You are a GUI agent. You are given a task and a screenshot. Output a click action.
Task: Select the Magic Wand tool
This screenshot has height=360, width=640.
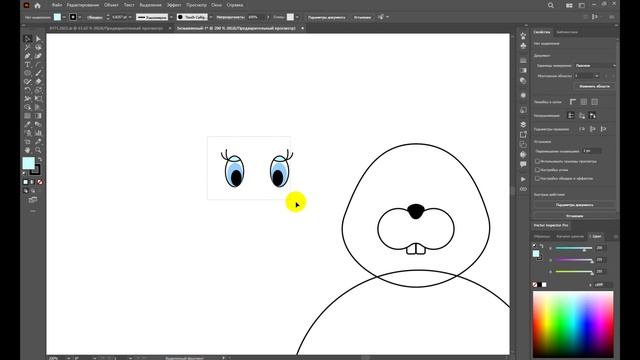(x=28, y=47)
